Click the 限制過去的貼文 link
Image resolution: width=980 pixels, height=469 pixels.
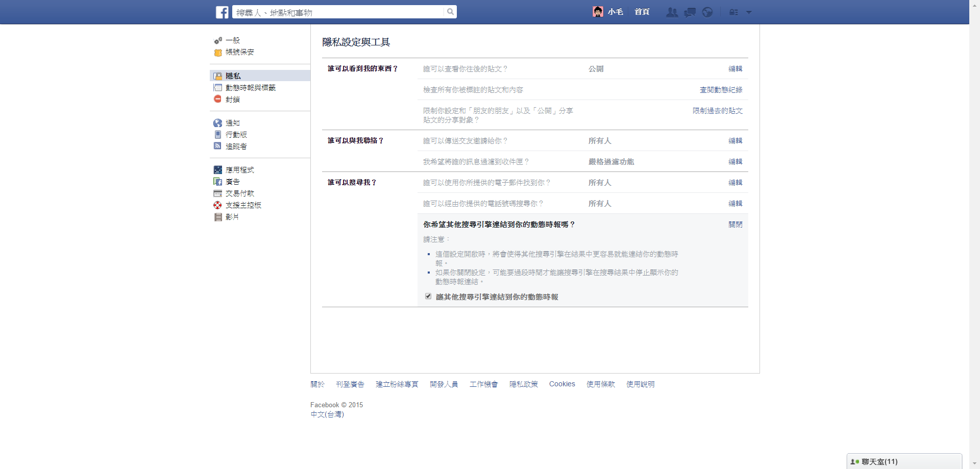pos(717,111)
